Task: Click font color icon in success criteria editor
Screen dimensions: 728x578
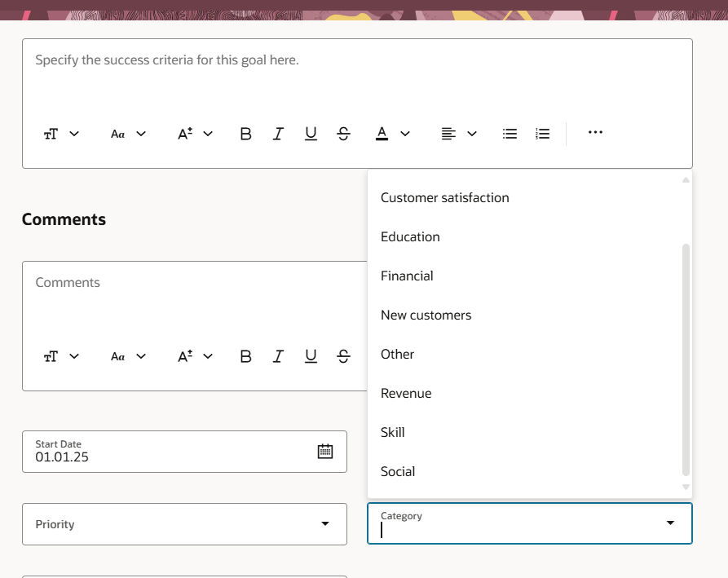Action: [382, 134]
